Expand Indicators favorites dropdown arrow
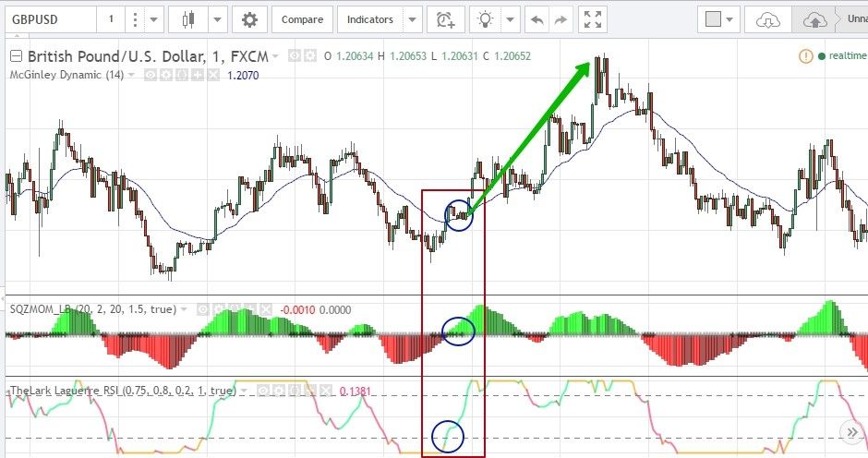Screen dimensions: 868x458 point(413,20)
